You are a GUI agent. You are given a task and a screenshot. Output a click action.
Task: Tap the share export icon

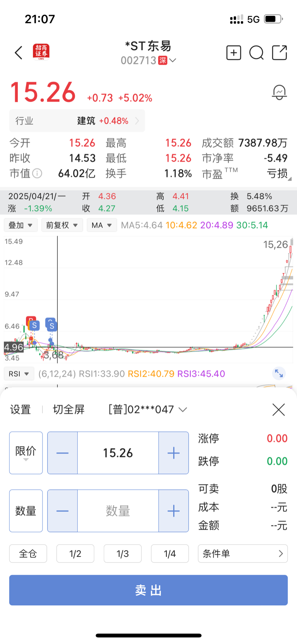tap(280, 53)
